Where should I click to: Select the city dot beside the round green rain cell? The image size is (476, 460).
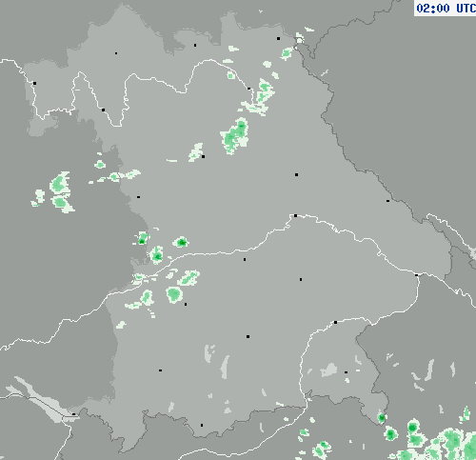pos(186,304)
